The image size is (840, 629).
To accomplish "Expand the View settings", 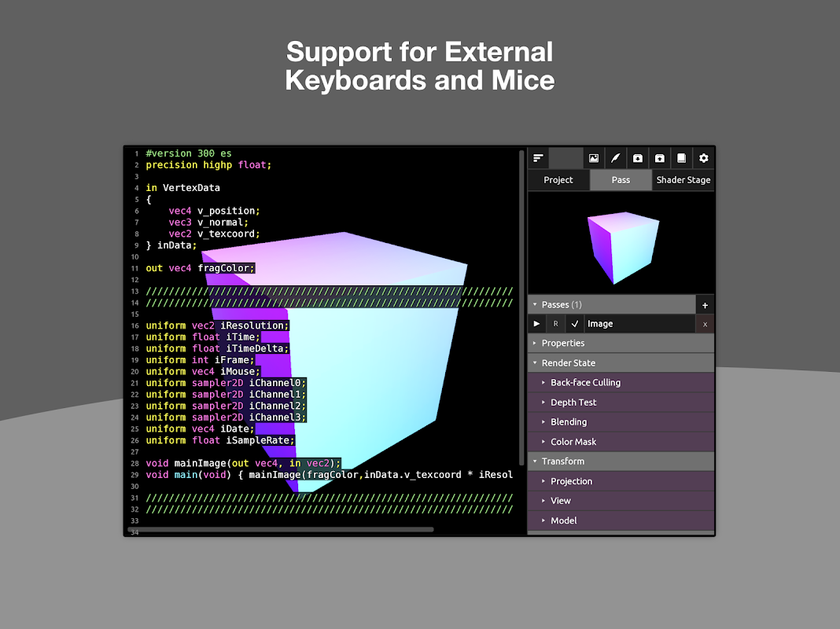I will (621, 501).
